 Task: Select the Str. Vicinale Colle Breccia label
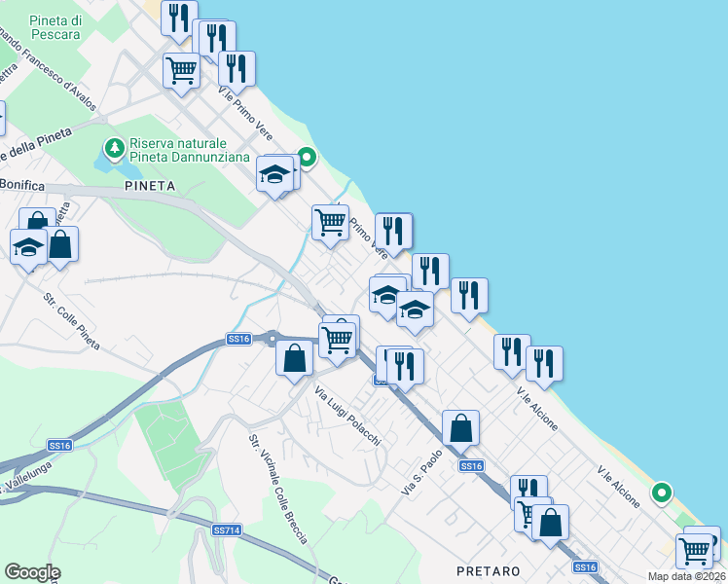pyautogui.click(x=277, y=490)
